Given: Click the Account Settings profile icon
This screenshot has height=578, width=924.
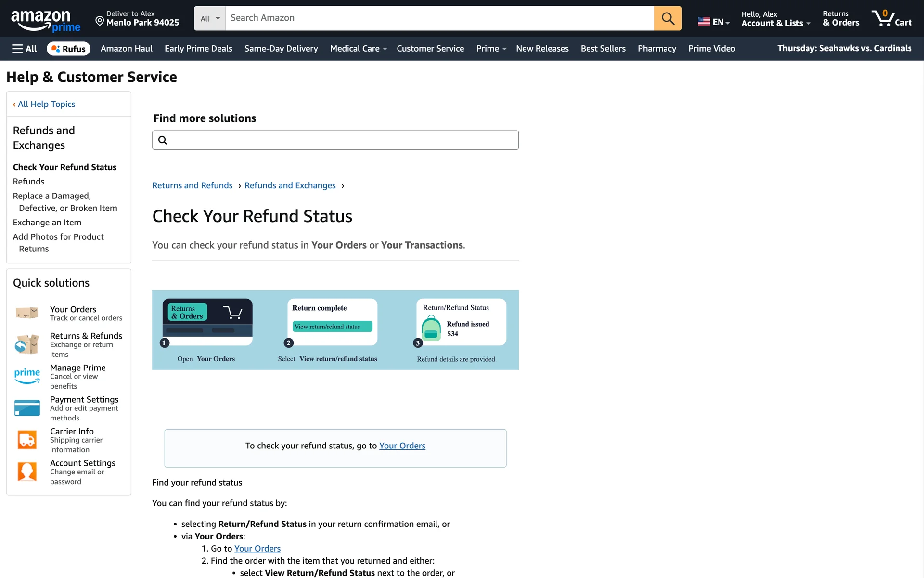Looking at the screenshot, I should pyautogui.click(x=27, y=472).
